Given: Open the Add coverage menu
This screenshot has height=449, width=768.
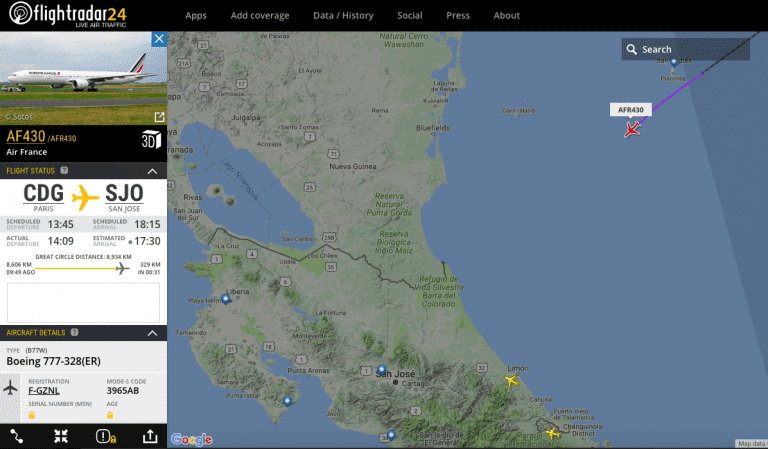Looking at the screenshot, I should pos(259,15).
